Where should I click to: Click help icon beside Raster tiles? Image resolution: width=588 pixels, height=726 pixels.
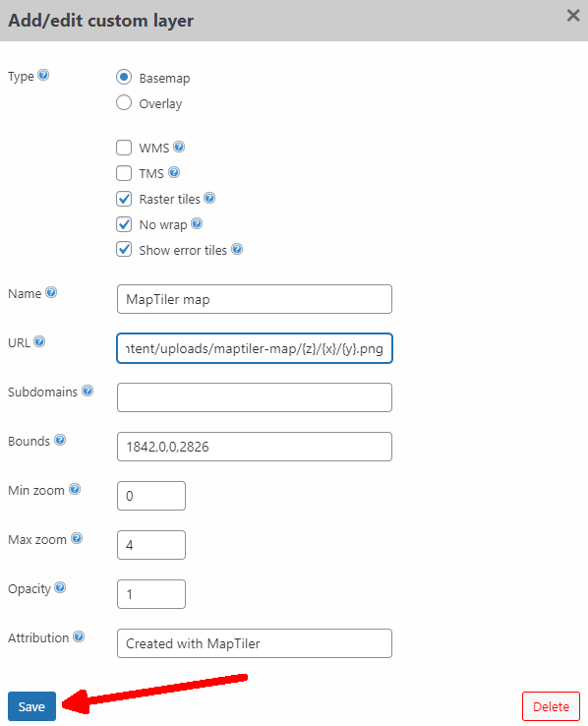(x=209, y=198)
